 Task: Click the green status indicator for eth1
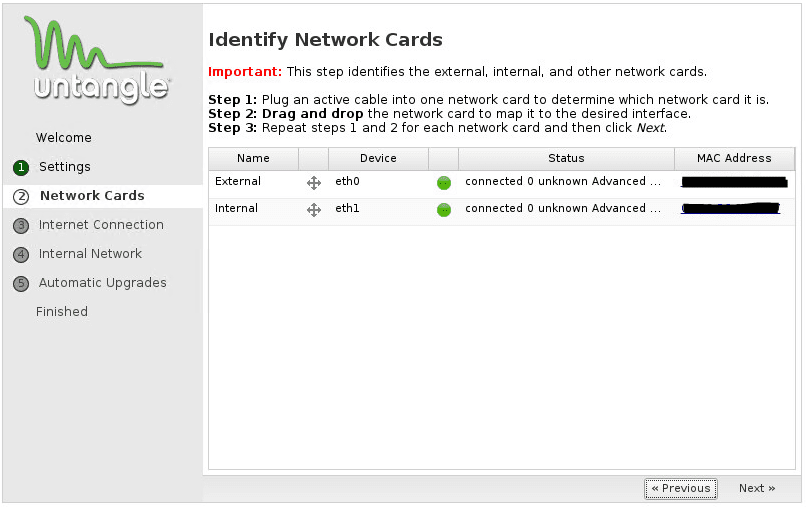(444, 210)
